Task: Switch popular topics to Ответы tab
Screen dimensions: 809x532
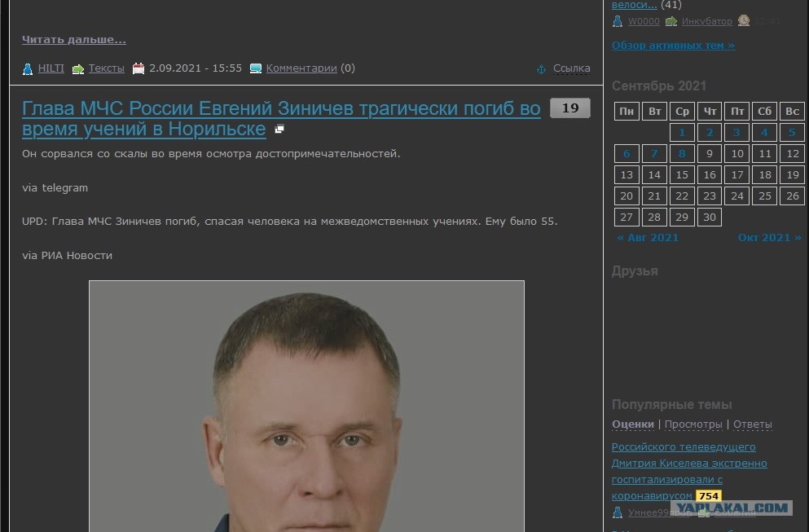Action: coord(753,424)
